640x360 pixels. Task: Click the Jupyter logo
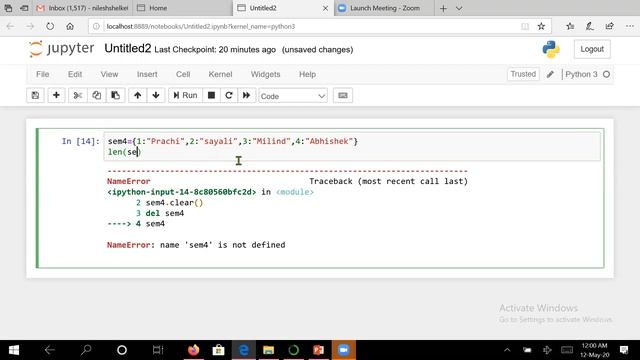pyautogui.click(x=61, y=49)
